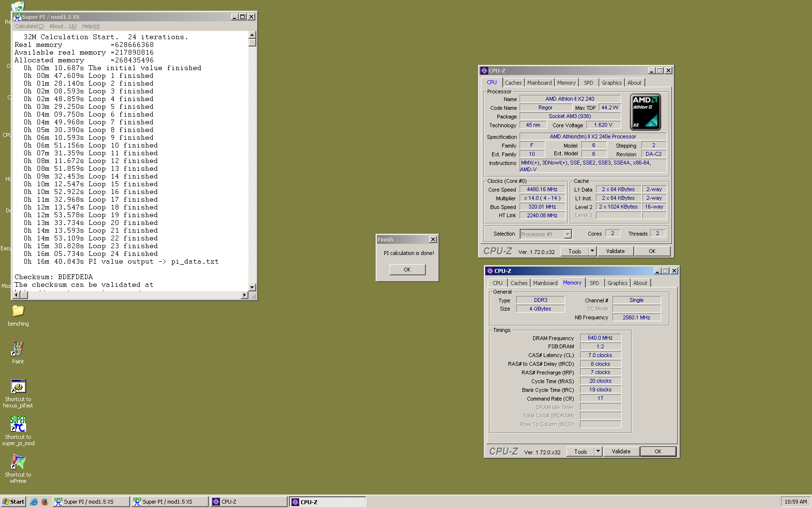The width and height of the screenshot is (812, 508).
Task: Open Help menu in Super PI
Action: click(91, 26)
